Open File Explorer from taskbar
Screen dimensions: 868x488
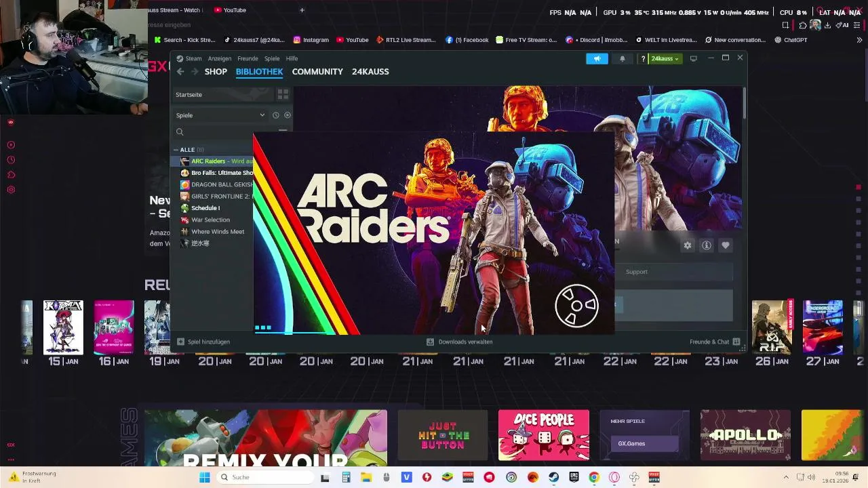tap(366, 477)
